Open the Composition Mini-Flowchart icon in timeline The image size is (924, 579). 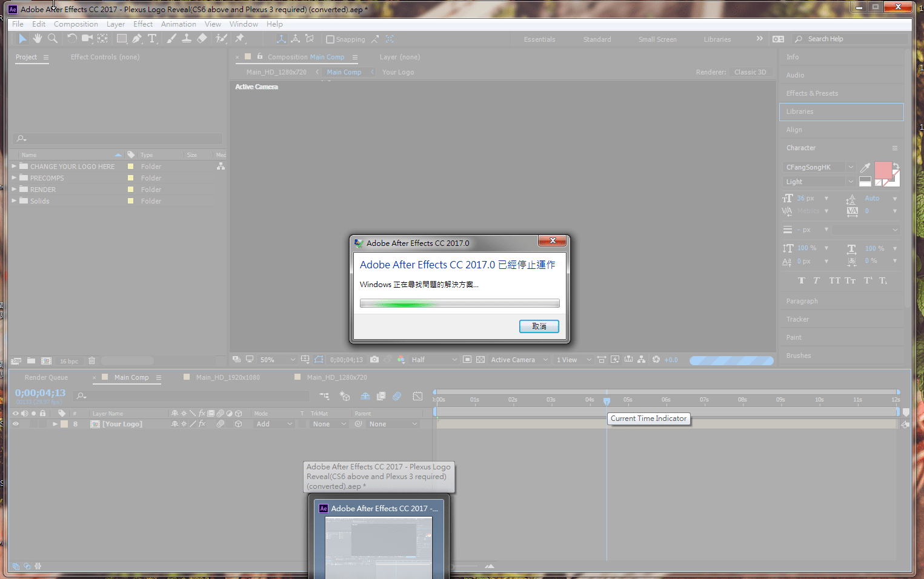point(325,396)
